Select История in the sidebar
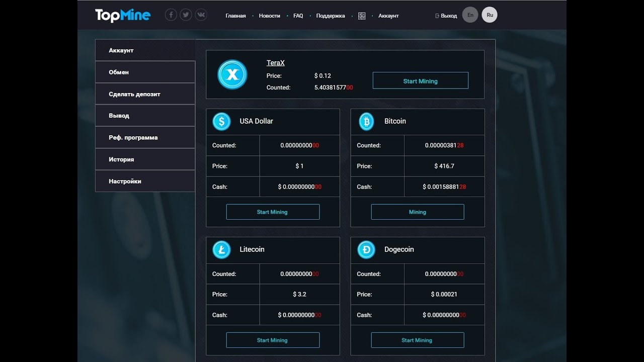Screen dimensions: 644x362 click(145, 159)
